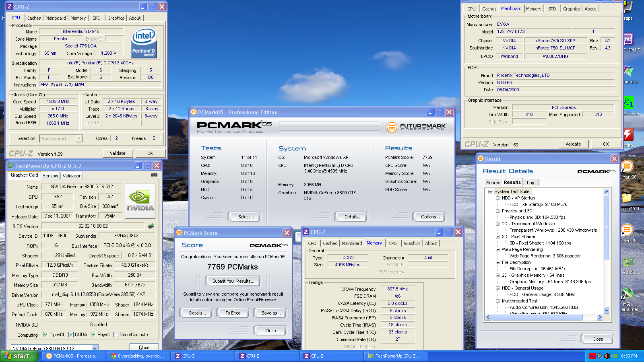The image size is (644, 362).
Task: Click the red tray icon in system tray
Action: (x=592, y=356)
